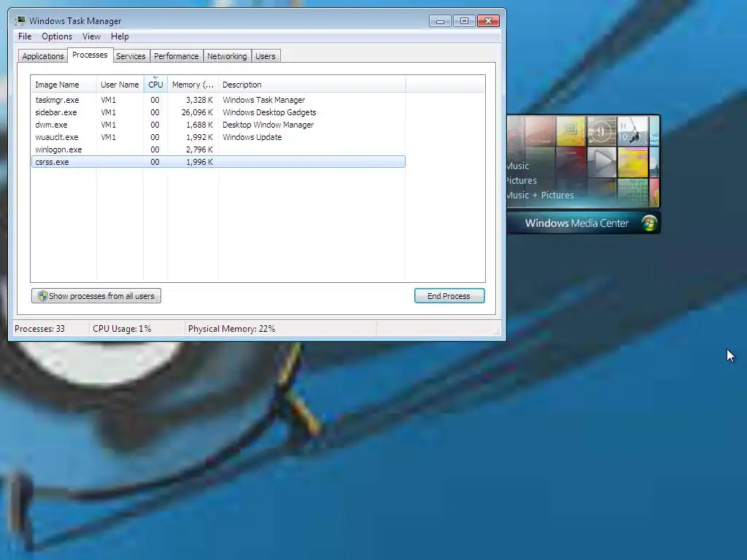Click Physical Memory: 22% status entry
The width and height of the screenshot is (747, 560).
tap(231, 329)
